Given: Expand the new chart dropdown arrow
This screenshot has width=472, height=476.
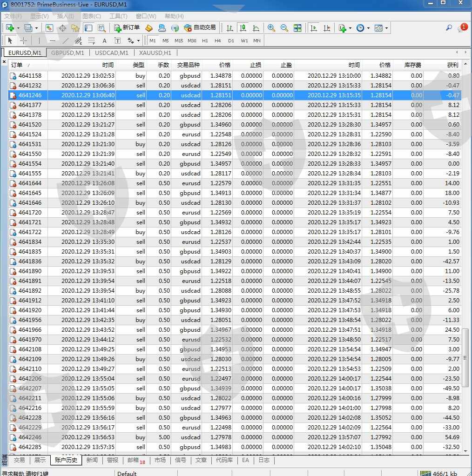Looking at the screenshot, I should tap(18, 28).
